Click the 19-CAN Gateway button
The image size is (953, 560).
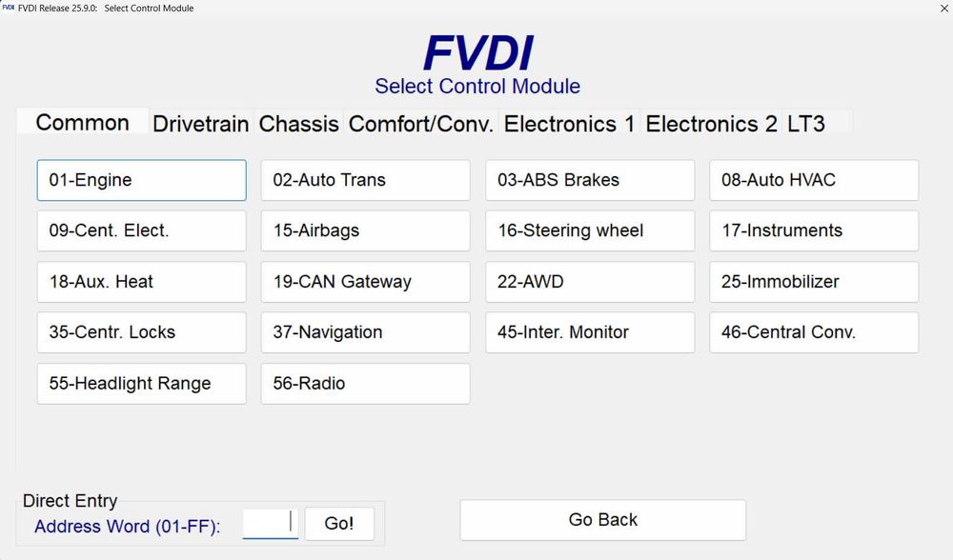[365, 282]
